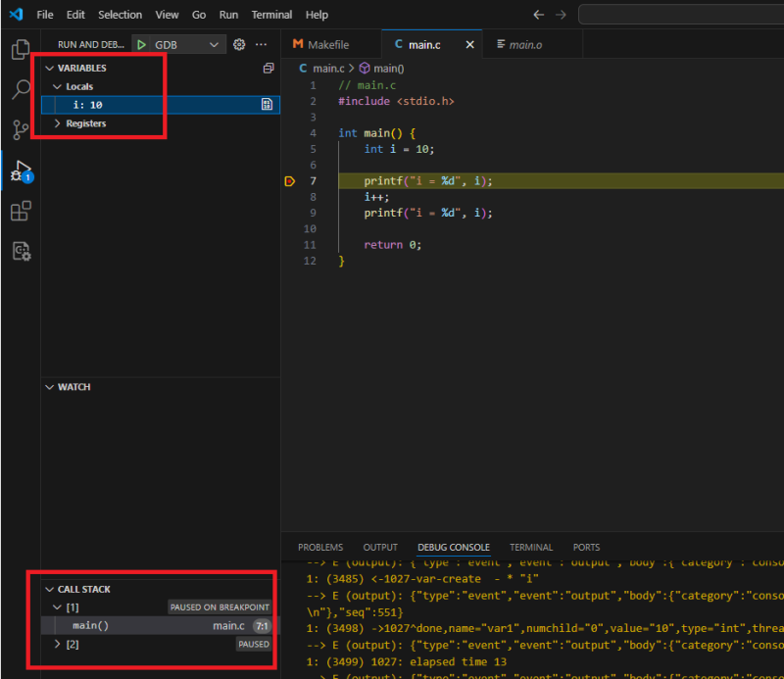Collapse the Locals section

pos(58,87)
